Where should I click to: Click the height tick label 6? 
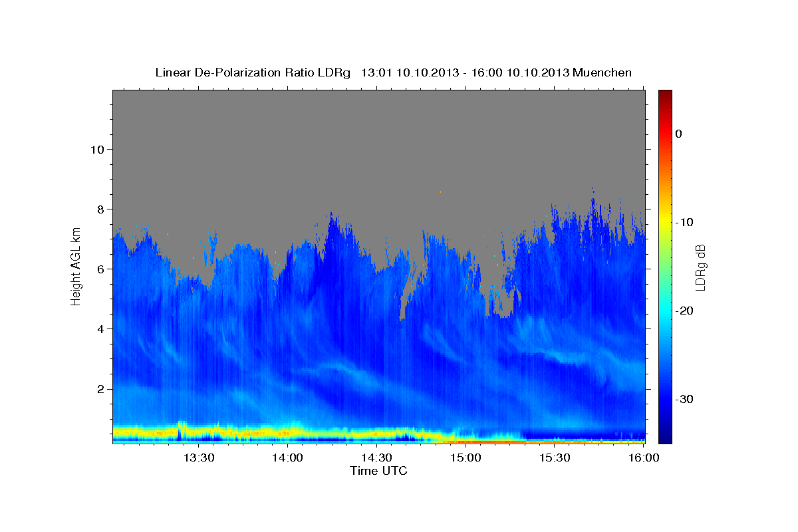pyautogui.click(x=102, y=269)
